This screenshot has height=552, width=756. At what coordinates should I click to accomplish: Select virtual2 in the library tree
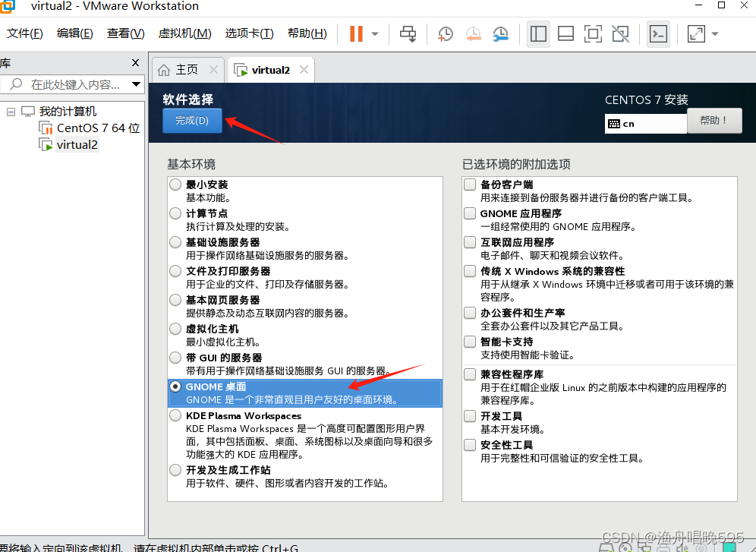tap(77, 144)
